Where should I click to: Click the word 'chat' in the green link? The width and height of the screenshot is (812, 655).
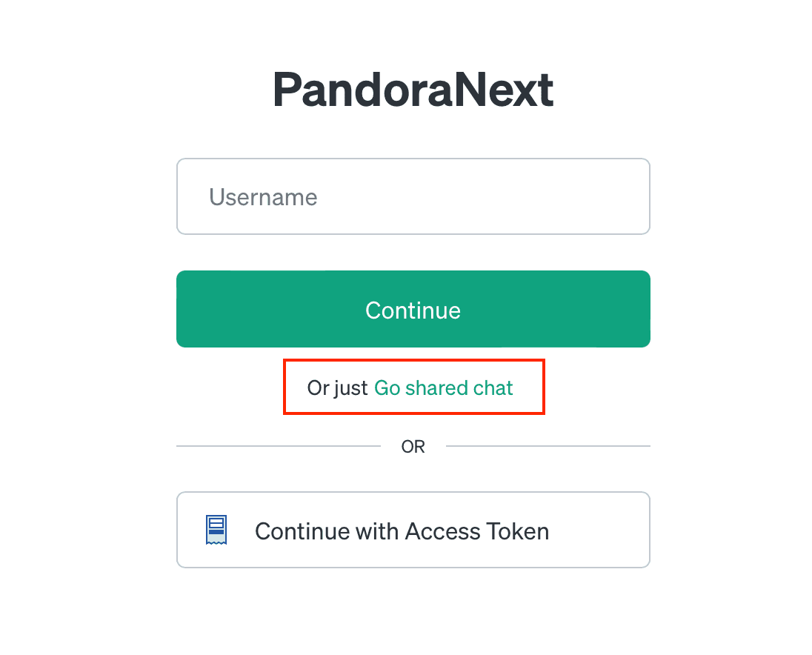coord(493,388)
